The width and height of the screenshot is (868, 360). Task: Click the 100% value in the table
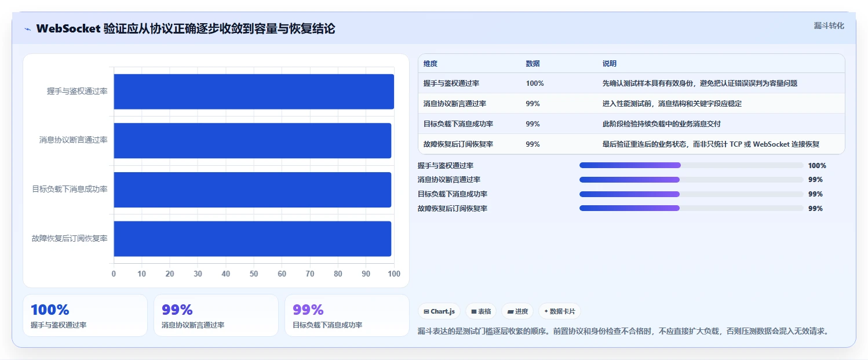coord(535,83)
